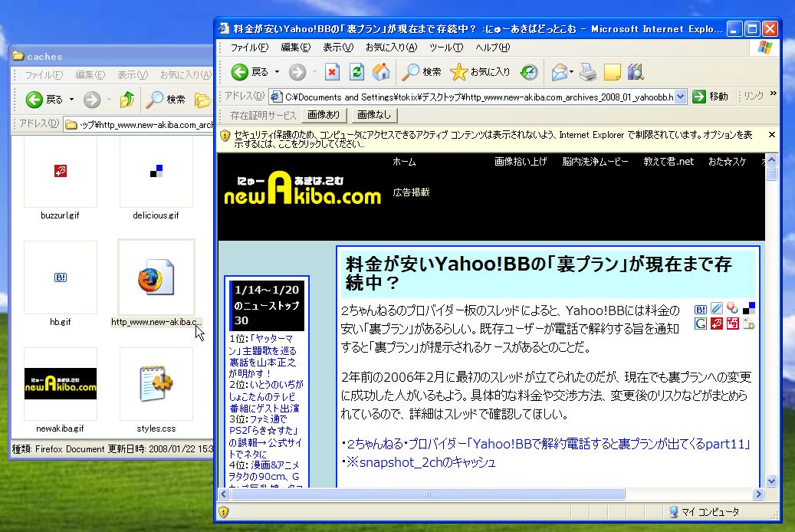
Task: Click the yellow note icon in IE toolbar
Action: click(x=613, y=73)
